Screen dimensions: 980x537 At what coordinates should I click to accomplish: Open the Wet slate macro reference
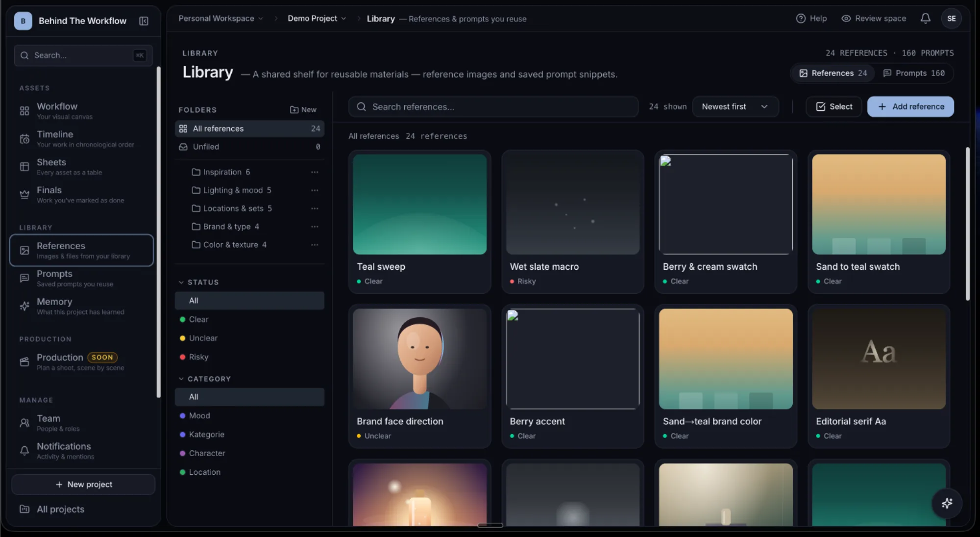(572, 222)
